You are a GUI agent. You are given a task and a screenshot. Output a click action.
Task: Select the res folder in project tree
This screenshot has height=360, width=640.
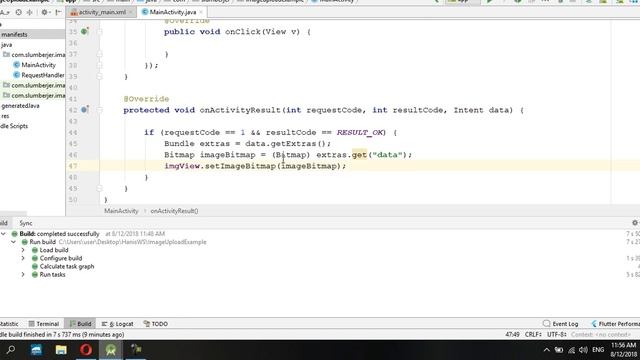click(5, 116)
